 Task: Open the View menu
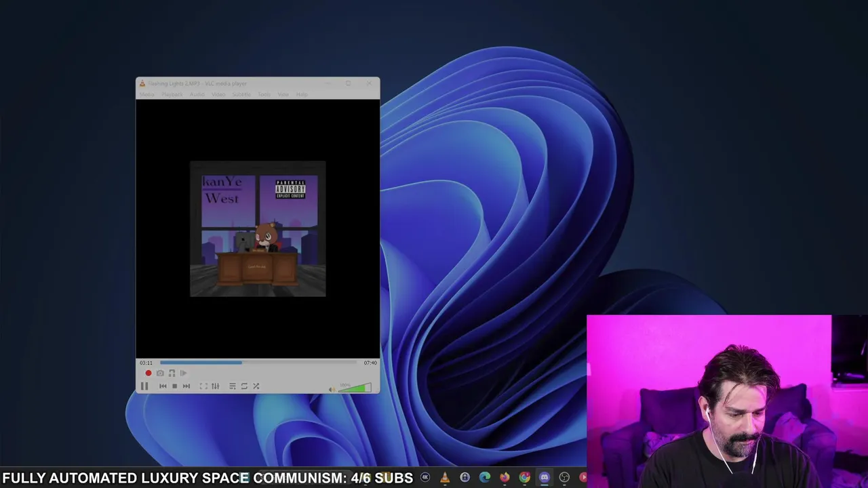tap(283, 94)
